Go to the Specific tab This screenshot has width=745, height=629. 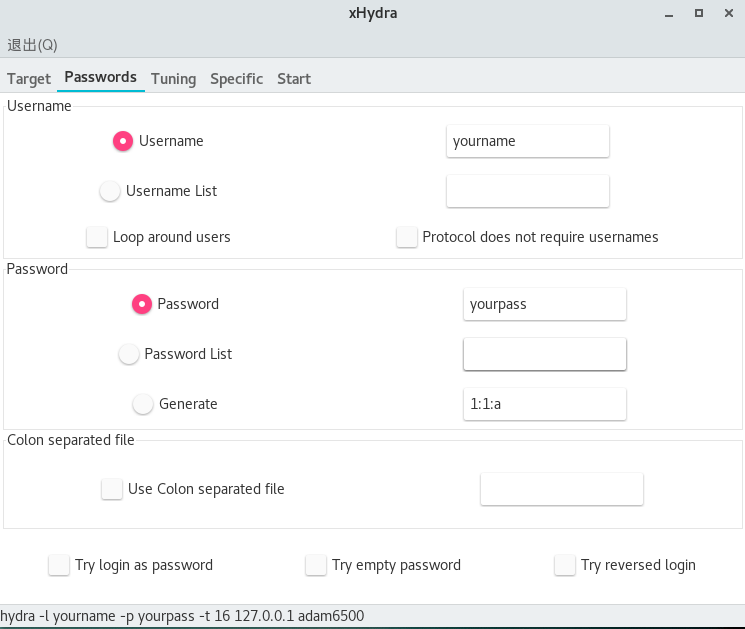pyautogui.click(x=236, y=78)
